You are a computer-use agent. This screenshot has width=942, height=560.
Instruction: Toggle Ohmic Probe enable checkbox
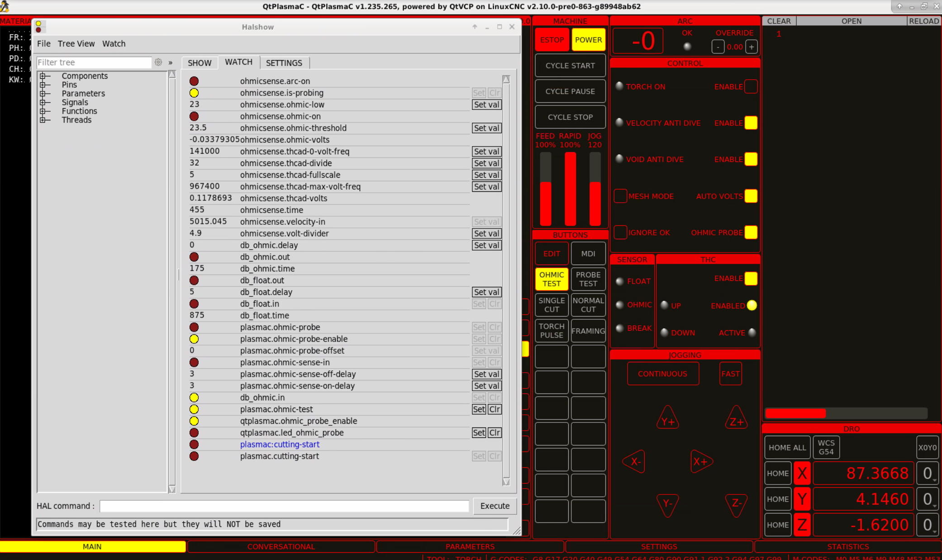(751, 233)
